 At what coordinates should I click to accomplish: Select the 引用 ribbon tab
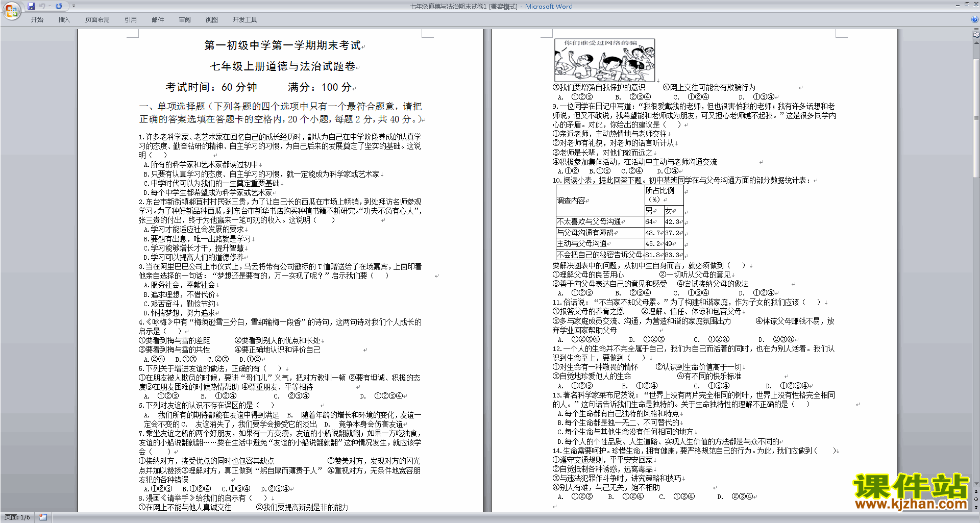click(131, 20)
